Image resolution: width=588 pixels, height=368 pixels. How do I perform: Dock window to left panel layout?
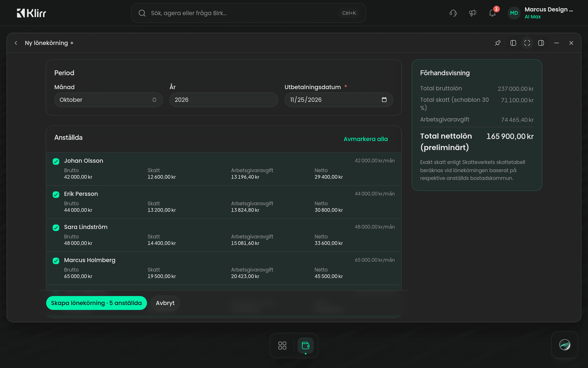tap(513, 43)
